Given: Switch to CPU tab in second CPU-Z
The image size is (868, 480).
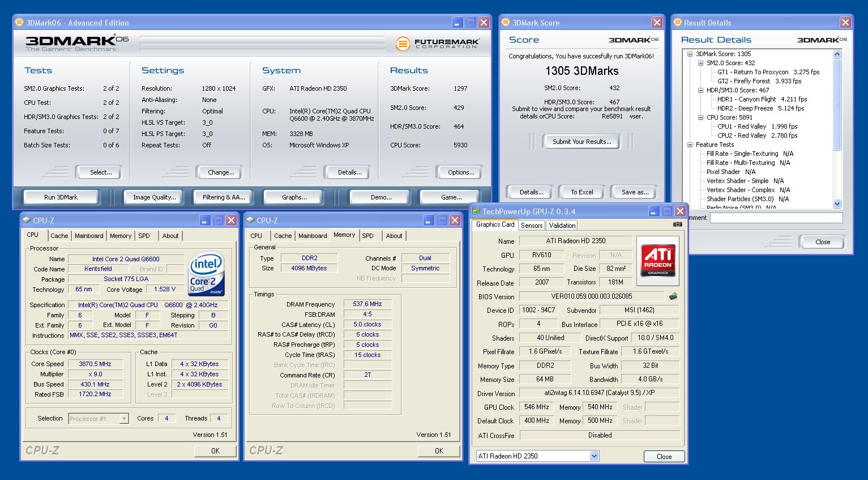Looking at the screenshot, I should click(x=256, y=236).
